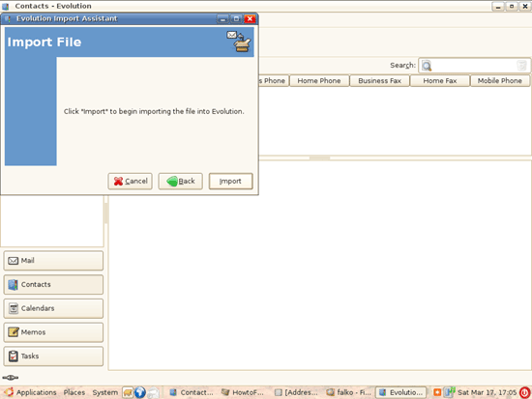
Task: Open the System menu in panel
Action: point(104,392)
